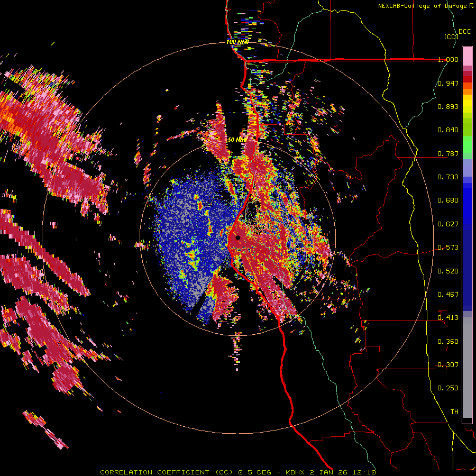Pick the black swatch beside TH
The image size is (476, 476).
tap(467, 420)
